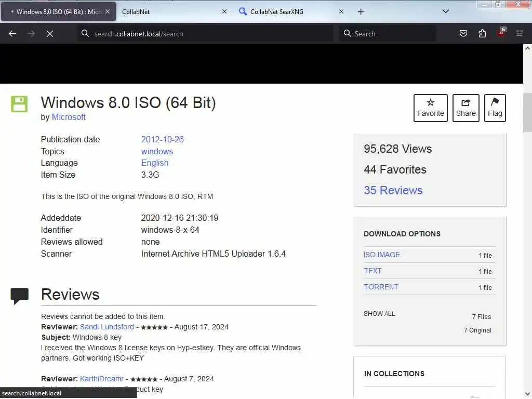Open the Firefox hamburger menu
The height and width of the screenshot is (399, 532).
pyautogui.click(x=519, y=33)
